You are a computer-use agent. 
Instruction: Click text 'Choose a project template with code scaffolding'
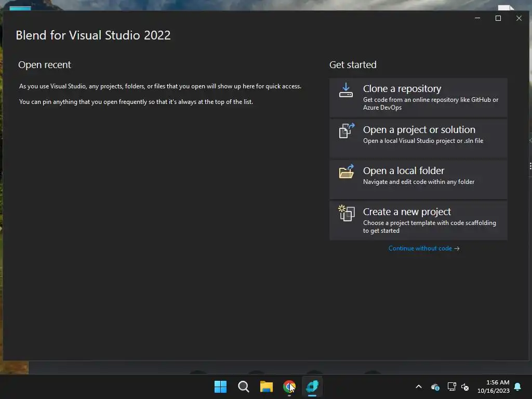coord(430,223)
